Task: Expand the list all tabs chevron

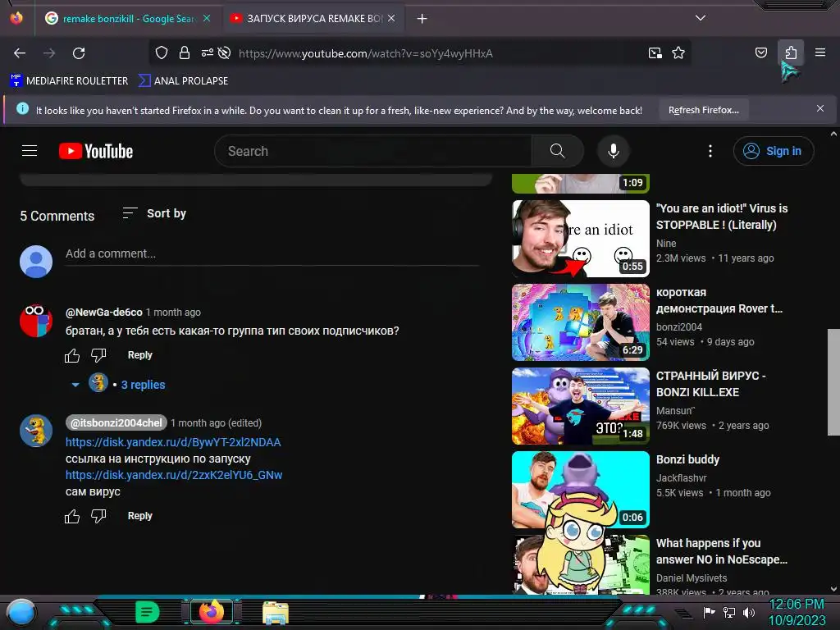Action: coord(701,18)
